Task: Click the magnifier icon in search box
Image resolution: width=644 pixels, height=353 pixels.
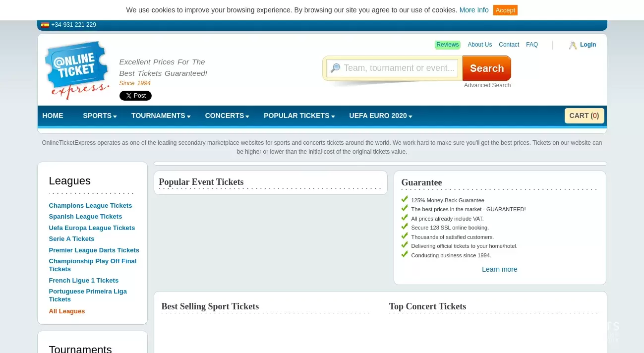Action: (336, 68)
